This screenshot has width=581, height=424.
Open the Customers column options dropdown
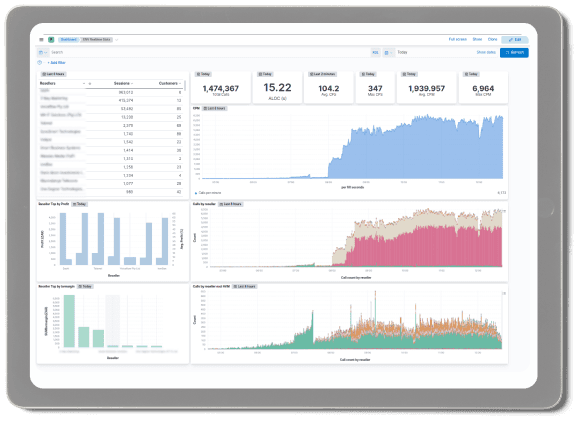[180, 84]
